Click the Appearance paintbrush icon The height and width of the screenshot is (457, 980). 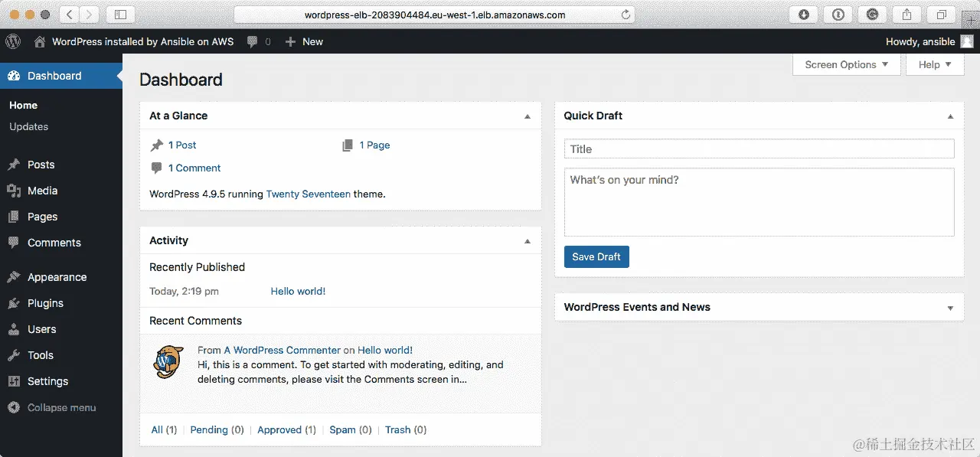coord(14,277)
